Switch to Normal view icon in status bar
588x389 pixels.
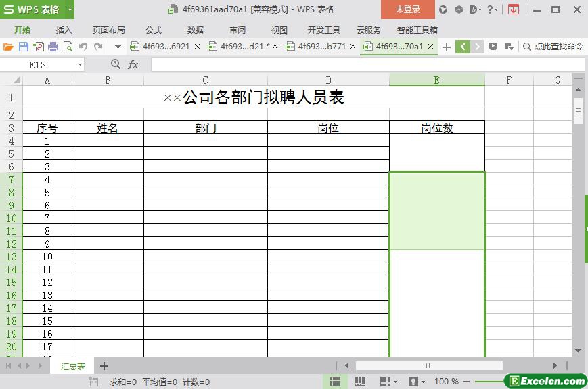pos(335,382)
